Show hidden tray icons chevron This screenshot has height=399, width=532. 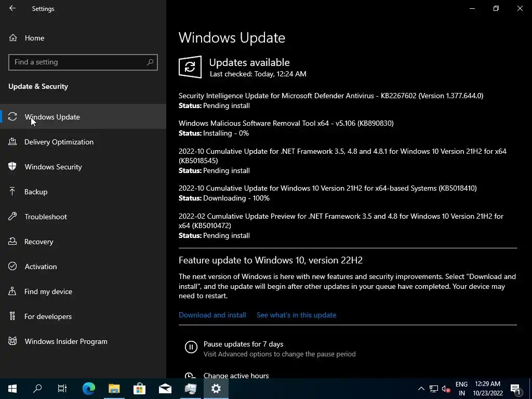tap(421, 389)
